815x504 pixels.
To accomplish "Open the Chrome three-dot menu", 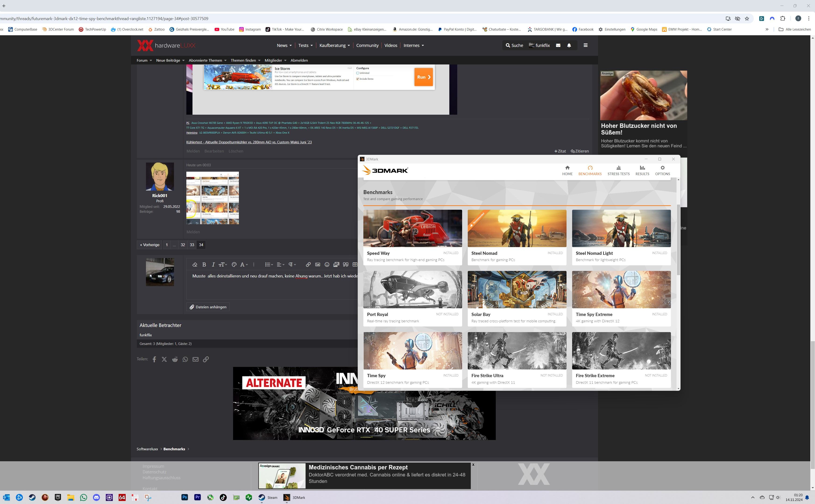I will [809, 19].
